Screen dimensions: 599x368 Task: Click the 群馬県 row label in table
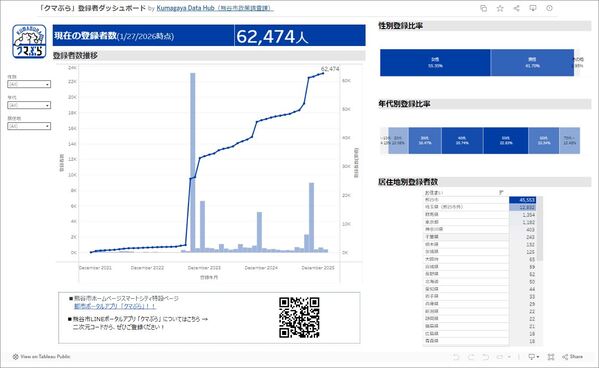432,215
